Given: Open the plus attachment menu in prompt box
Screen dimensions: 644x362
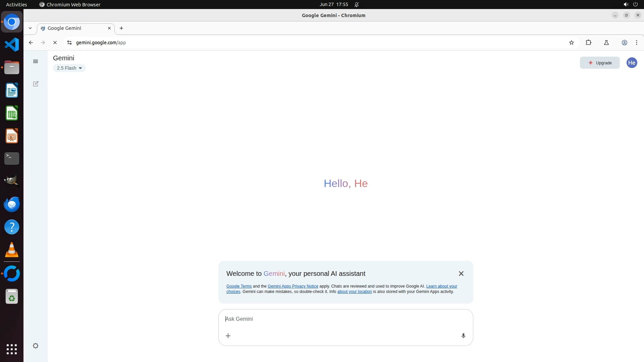Looking at the screenshot, I should coord(228,336).
